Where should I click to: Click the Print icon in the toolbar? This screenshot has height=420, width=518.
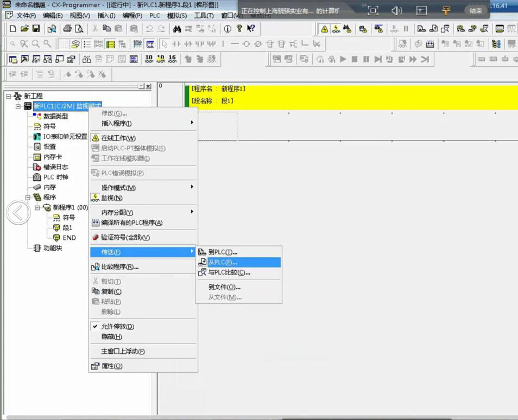(67, 29)
